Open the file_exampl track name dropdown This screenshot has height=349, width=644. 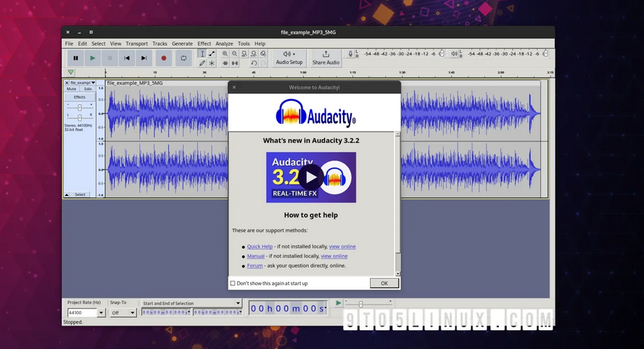(83, 83)
